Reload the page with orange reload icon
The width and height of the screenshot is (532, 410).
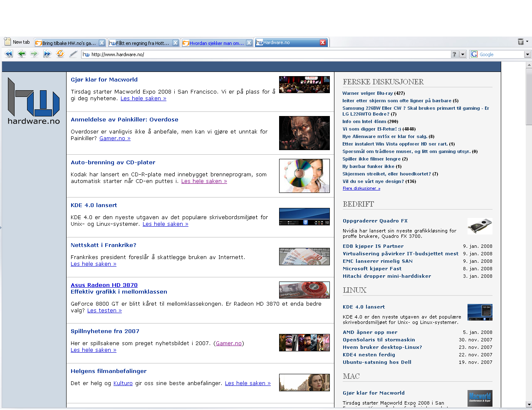(x=60, y=54)
